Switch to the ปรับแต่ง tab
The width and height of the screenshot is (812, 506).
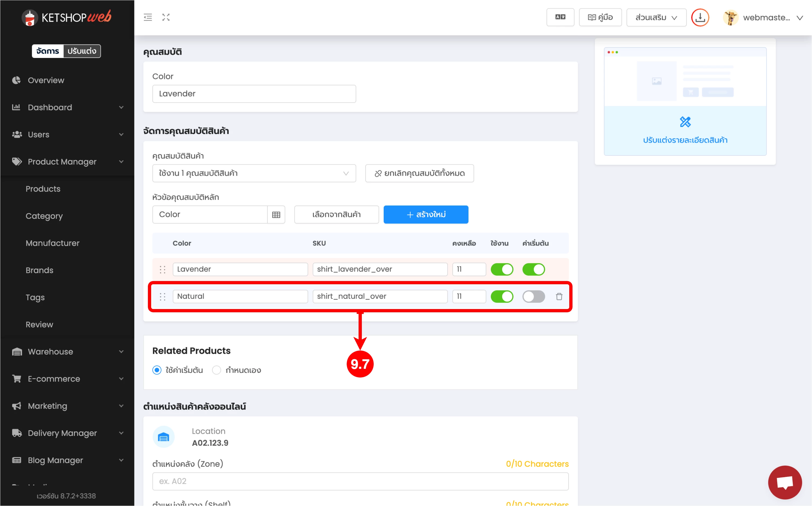82,51
